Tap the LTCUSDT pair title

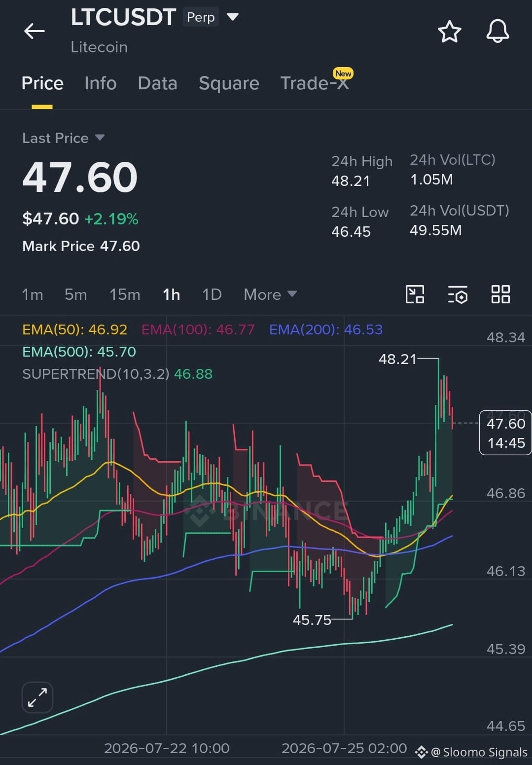tap(123, 17)
